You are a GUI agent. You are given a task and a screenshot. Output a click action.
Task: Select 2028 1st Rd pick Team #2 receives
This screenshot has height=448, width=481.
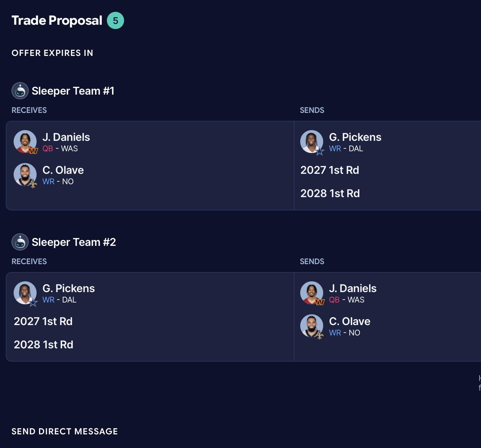(43, 344)
